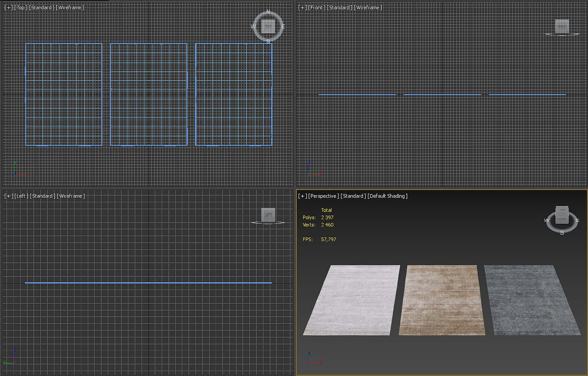Click the LEFT ViewCube face in Left viewport

pos(268,215)
